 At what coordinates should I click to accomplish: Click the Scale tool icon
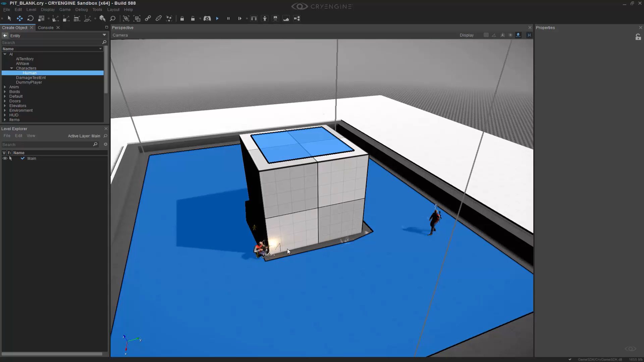pyautogui.click(x=41, y=18)
